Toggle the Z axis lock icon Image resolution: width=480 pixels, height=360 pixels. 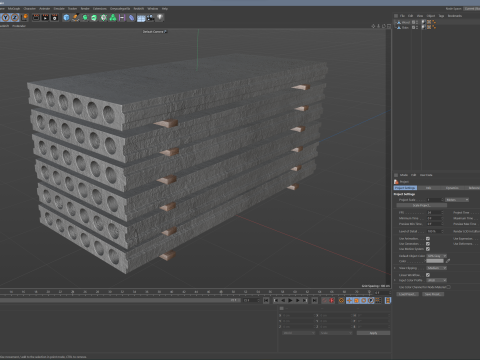(x=15, y=18)
